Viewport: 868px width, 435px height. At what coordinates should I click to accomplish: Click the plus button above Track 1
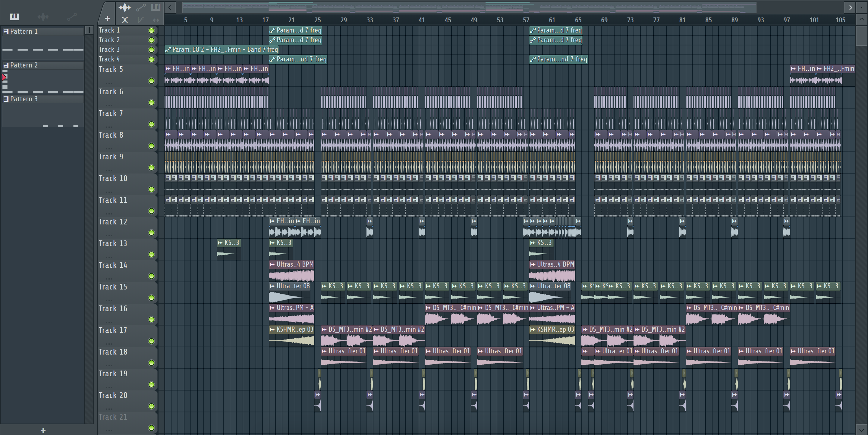[108, 19]
